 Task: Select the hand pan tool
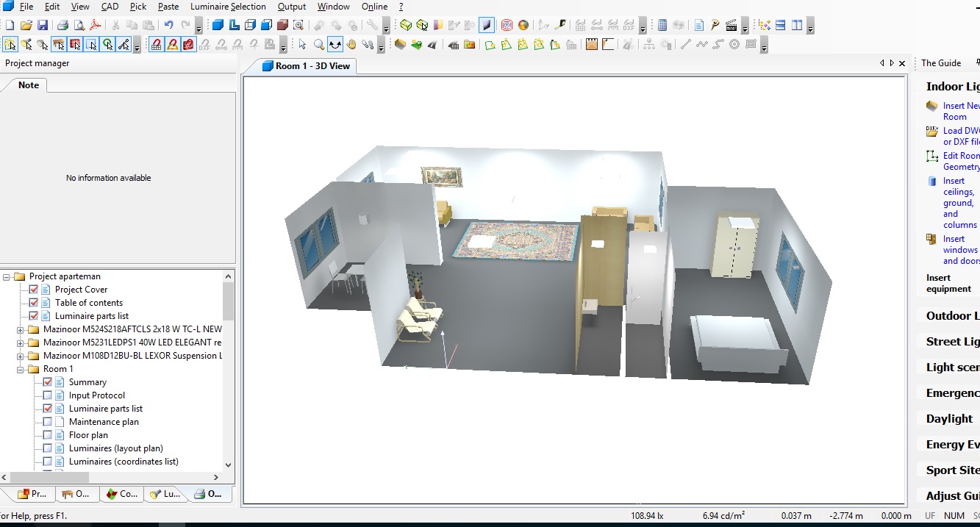[x=351, y=45]
